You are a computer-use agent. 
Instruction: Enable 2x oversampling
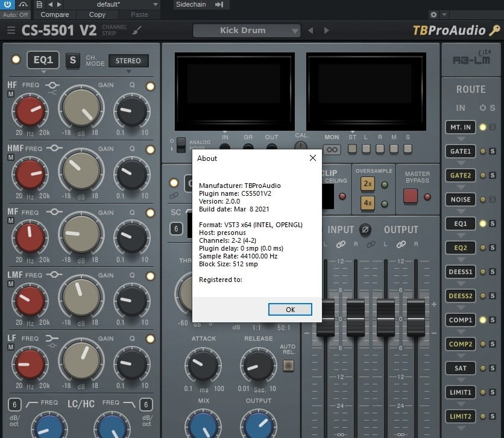367,184
